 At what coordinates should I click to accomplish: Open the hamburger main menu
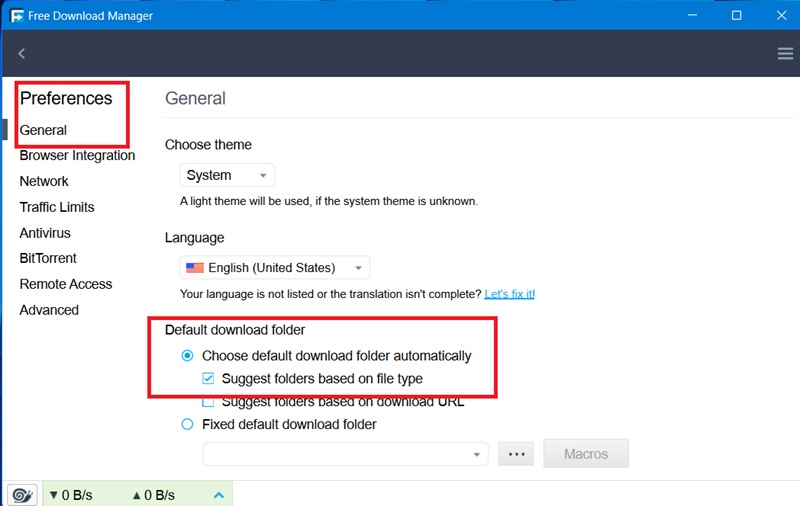[x=785, y=54]
